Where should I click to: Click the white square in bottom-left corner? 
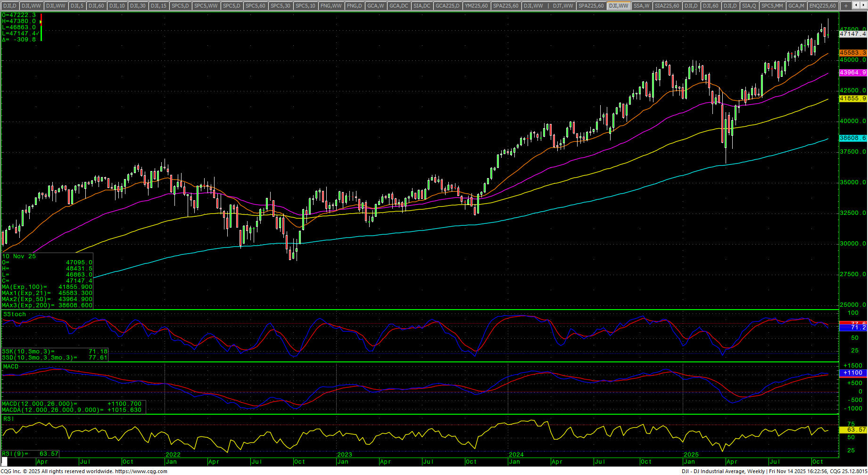click(5, 462)
